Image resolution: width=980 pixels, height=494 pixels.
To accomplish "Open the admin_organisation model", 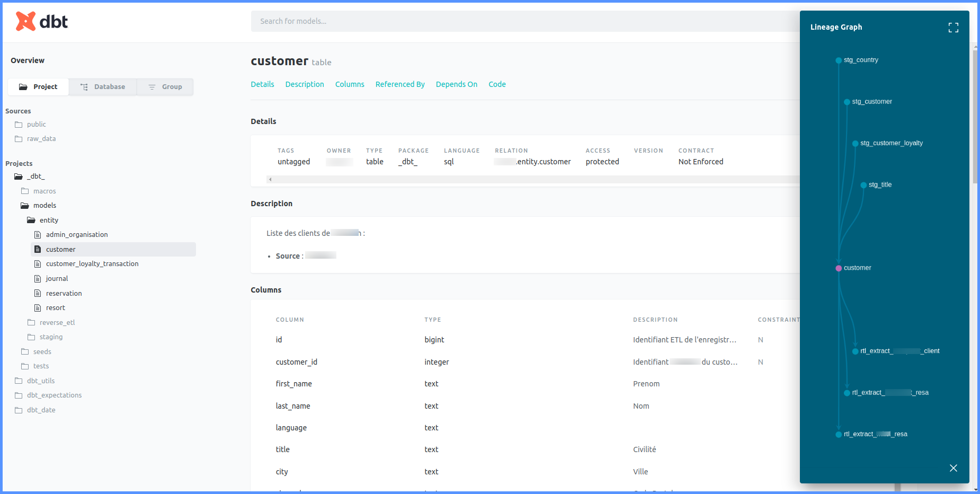I will [76, 235].
